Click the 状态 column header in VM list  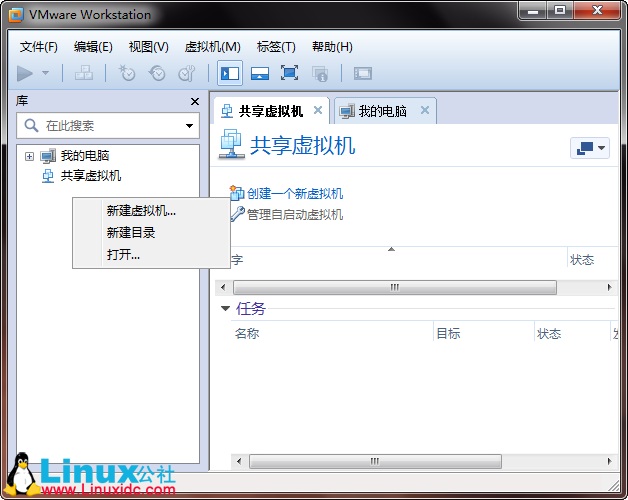coord(582,260)
